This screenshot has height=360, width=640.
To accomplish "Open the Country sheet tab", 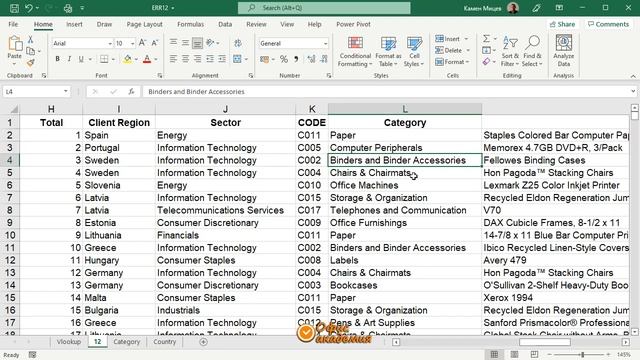I will coord(164,342).
